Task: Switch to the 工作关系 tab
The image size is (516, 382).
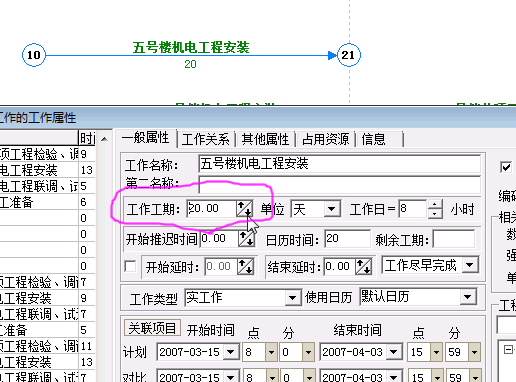Action: tap(206, 139)
